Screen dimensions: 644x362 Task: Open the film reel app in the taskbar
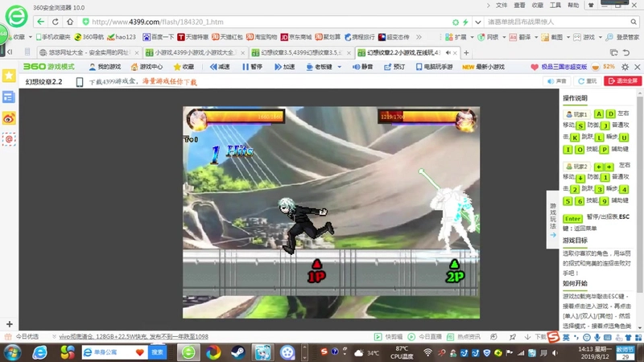(x=287, y=352)
